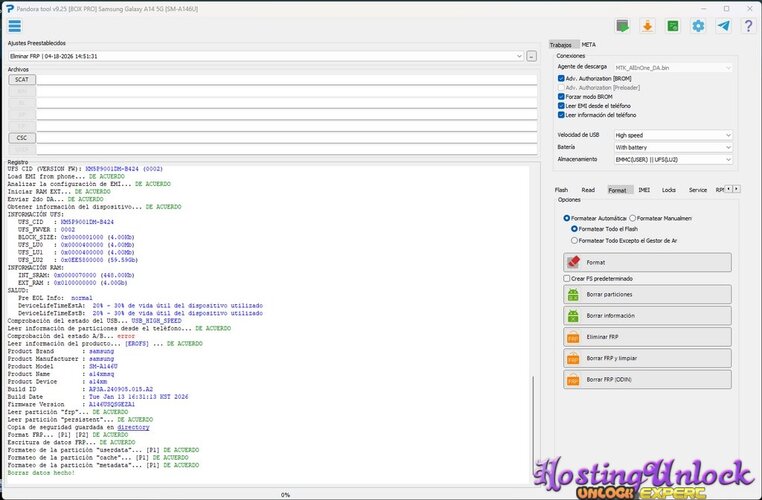
Task: Open the Telegram paper-plane icon
Action: point(723,26)
